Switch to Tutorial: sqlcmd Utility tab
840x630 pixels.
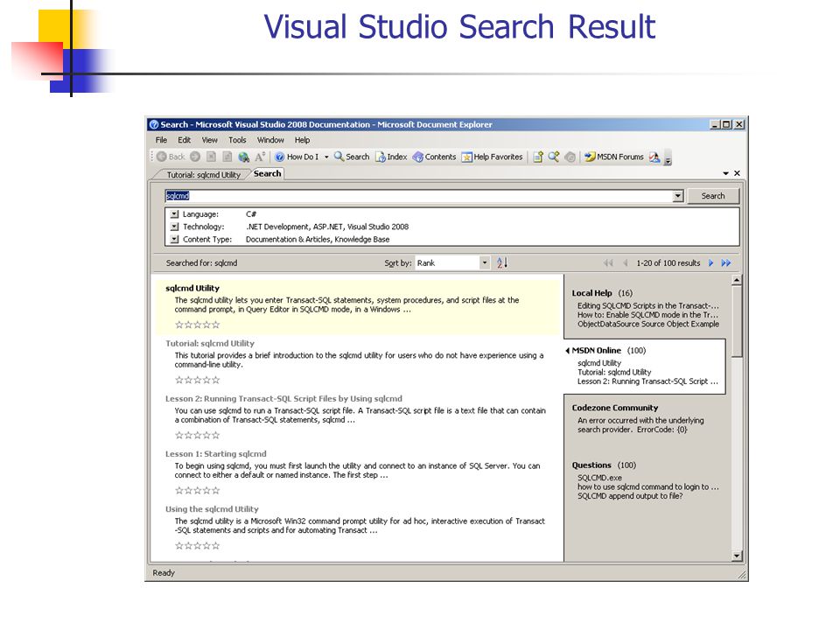(203, 175)
